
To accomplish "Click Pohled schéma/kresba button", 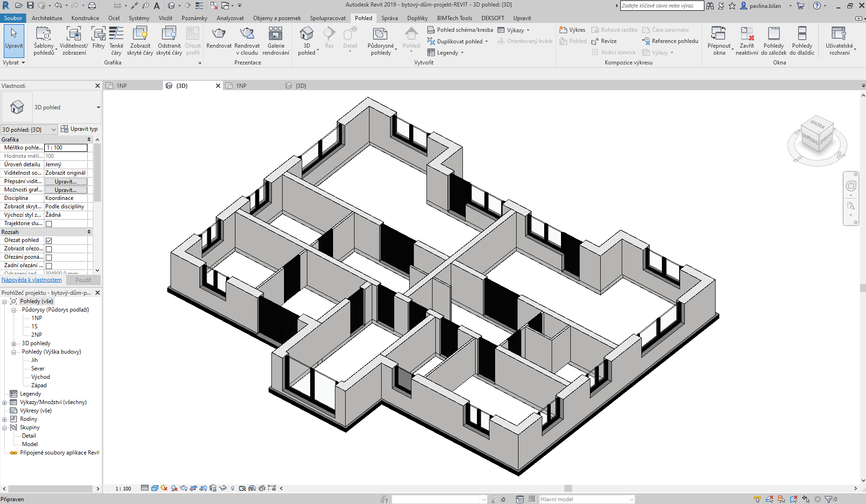I will (460, 30).
